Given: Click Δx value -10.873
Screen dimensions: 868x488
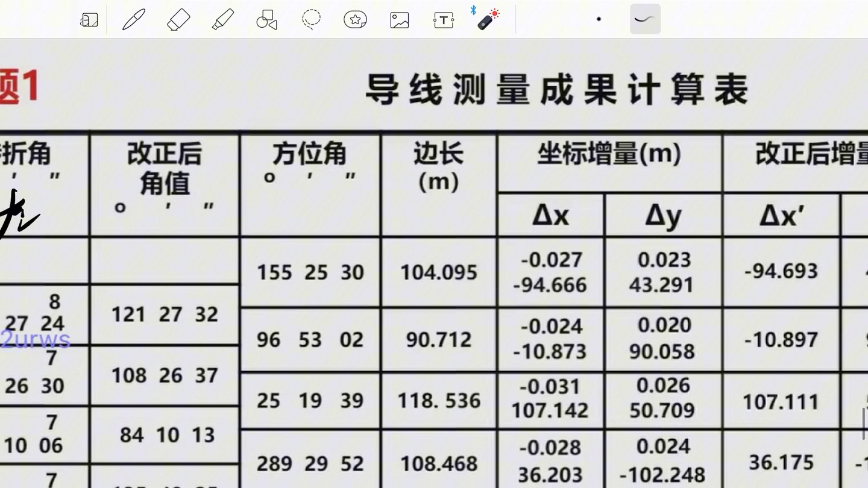Looking at the screenshot, I should (x=550, y=351).
